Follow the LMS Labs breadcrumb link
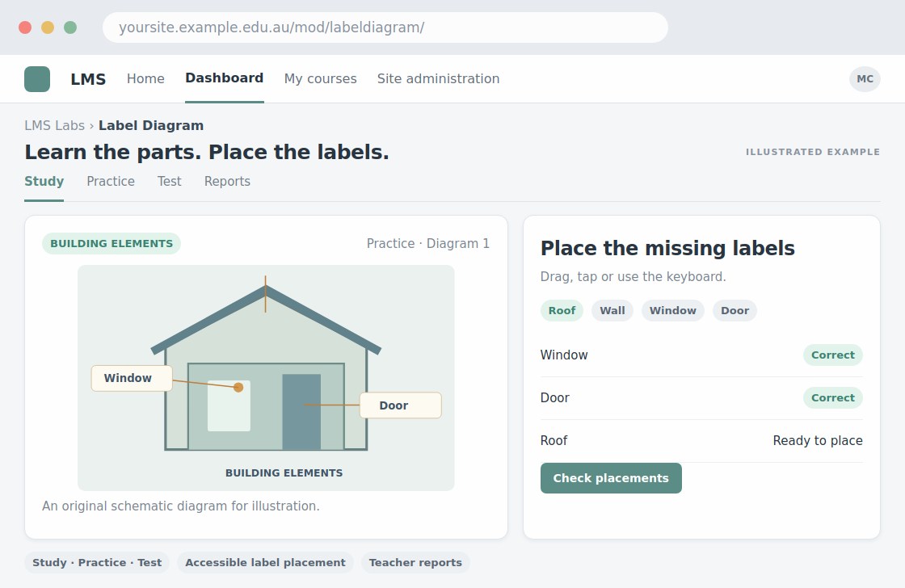The image size is (905, 588). click(x=54, y=125)
